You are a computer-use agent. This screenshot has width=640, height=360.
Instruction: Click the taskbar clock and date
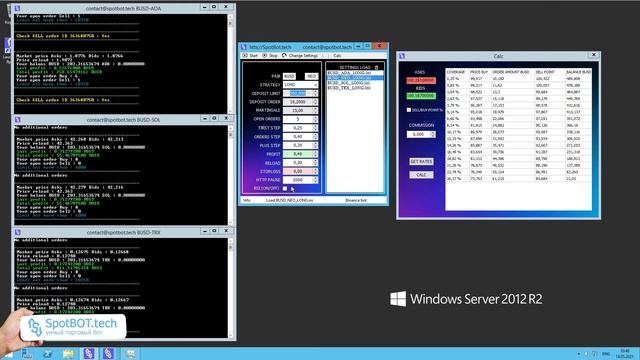pos(624,353)
